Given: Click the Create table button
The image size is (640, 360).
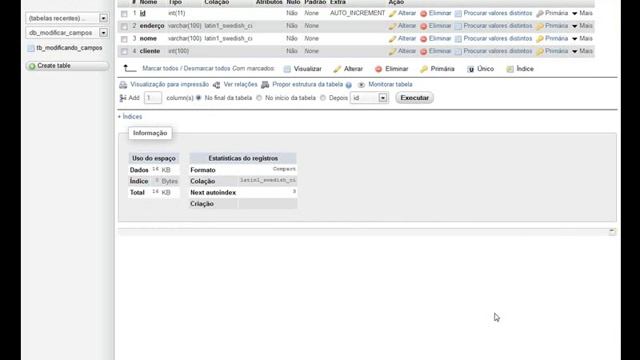Looking at the screenshot, I should (x=67, y=66).
